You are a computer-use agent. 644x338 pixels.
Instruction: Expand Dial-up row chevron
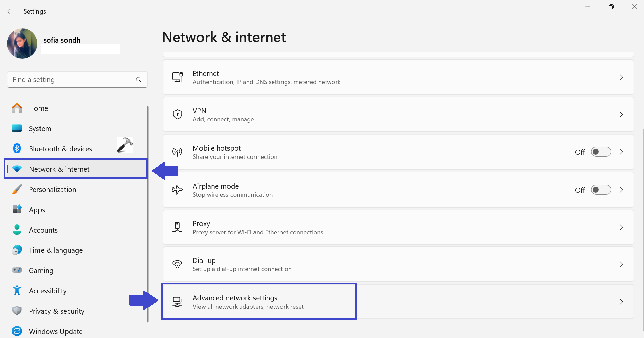coord(621,264)
